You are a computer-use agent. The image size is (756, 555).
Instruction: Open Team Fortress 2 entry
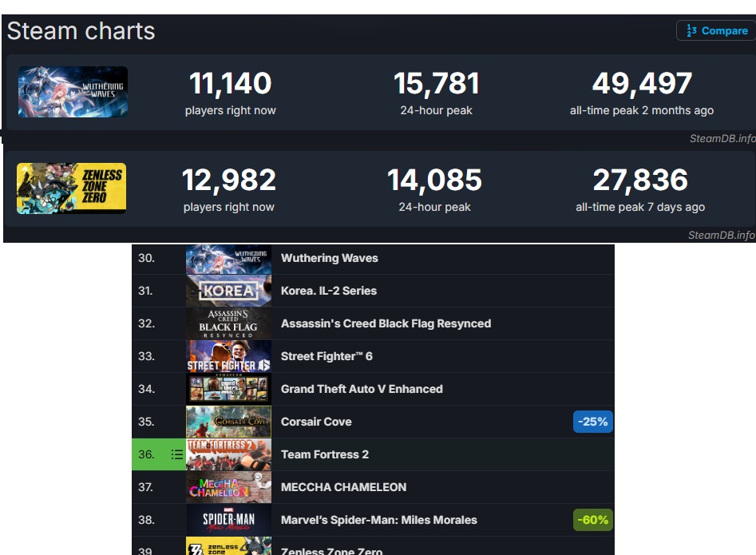click(x=324, y=454)
